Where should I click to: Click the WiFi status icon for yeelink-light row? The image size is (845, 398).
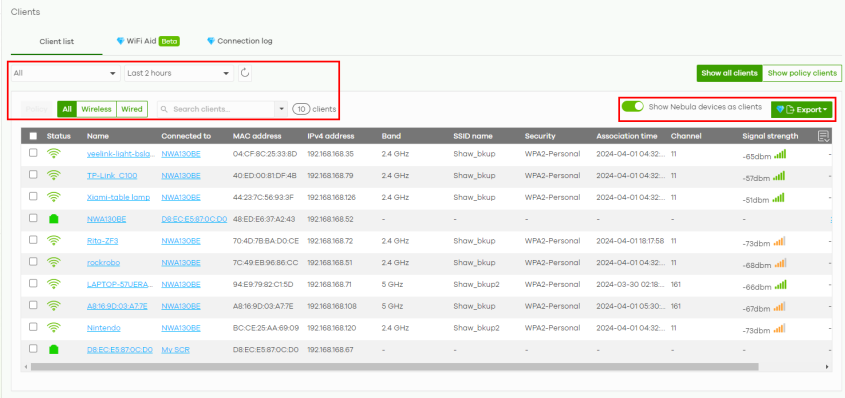click(x=53, y=153)
